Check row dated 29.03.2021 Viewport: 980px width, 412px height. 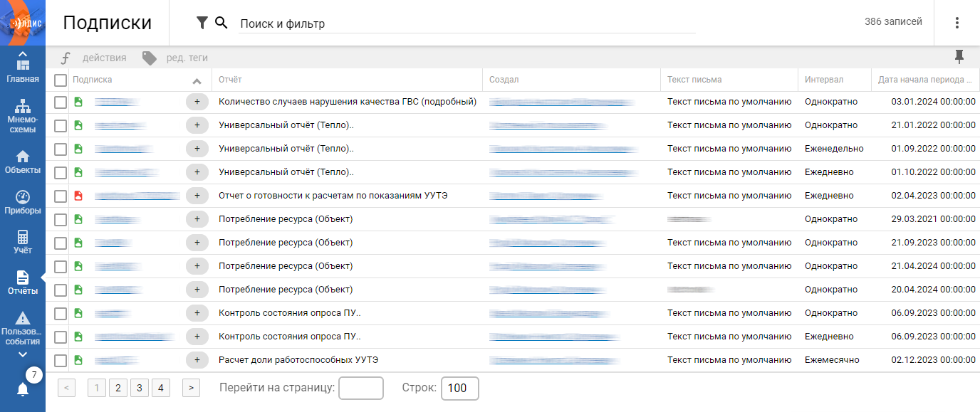pos(61,220)
